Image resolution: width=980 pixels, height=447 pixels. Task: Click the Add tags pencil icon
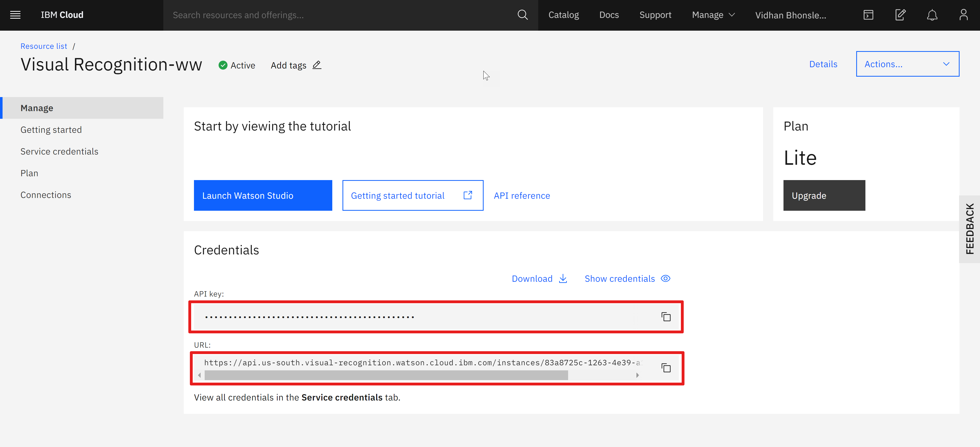(317, 65)
